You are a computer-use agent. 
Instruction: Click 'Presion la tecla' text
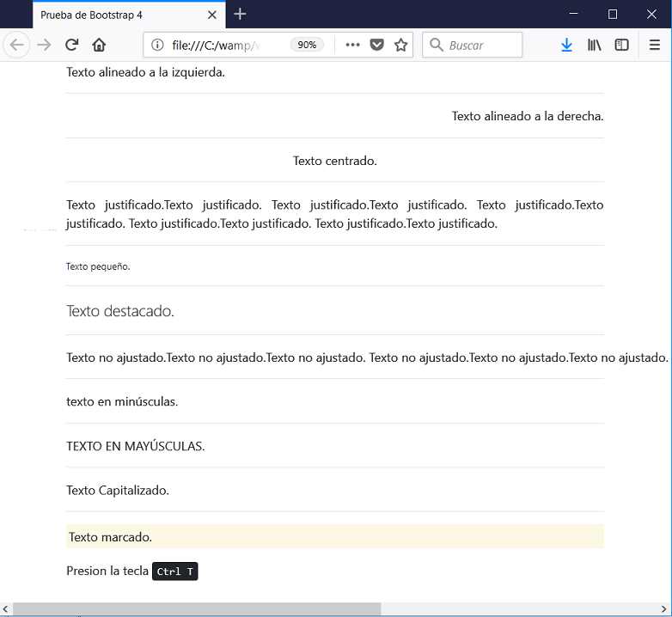(x=107, y=571)
